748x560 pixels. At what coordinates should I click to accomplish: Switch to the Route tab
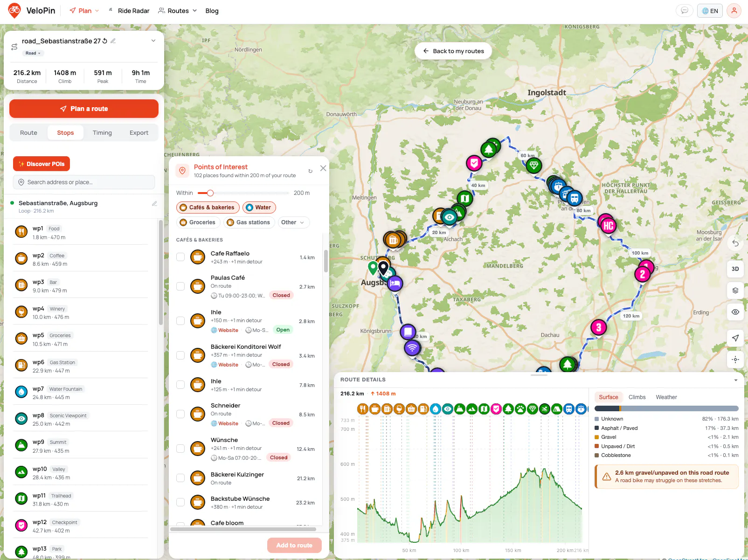28,133
